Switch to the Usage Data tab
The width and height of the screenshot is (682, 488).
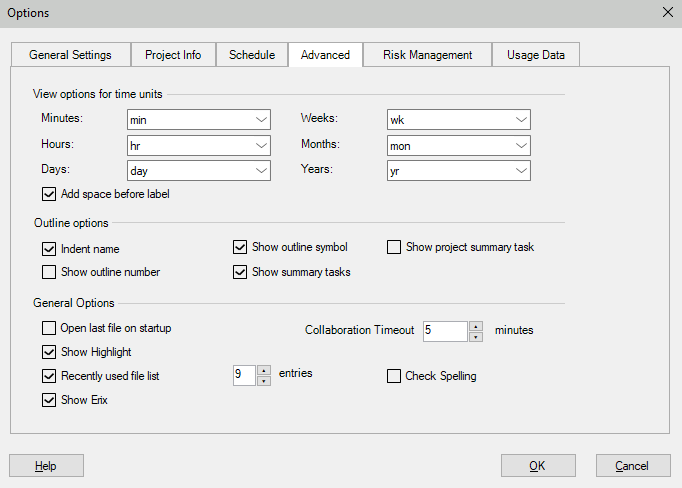tap(536, 55)
